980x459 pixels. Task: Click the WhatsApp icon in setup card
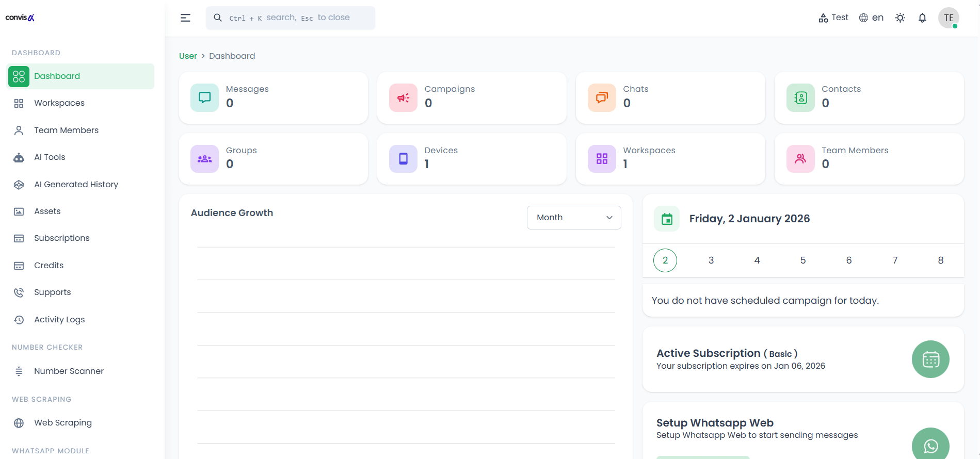[930, 445]
